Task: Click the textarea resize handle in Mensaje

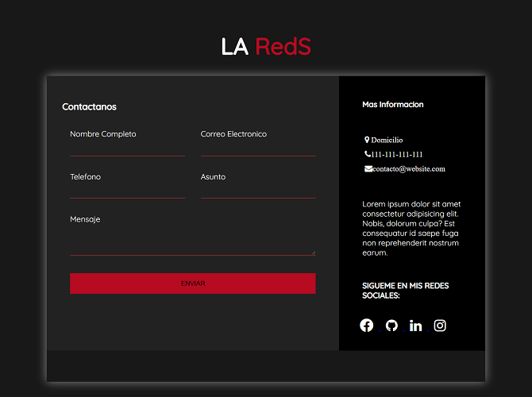Action: point(313,252)
